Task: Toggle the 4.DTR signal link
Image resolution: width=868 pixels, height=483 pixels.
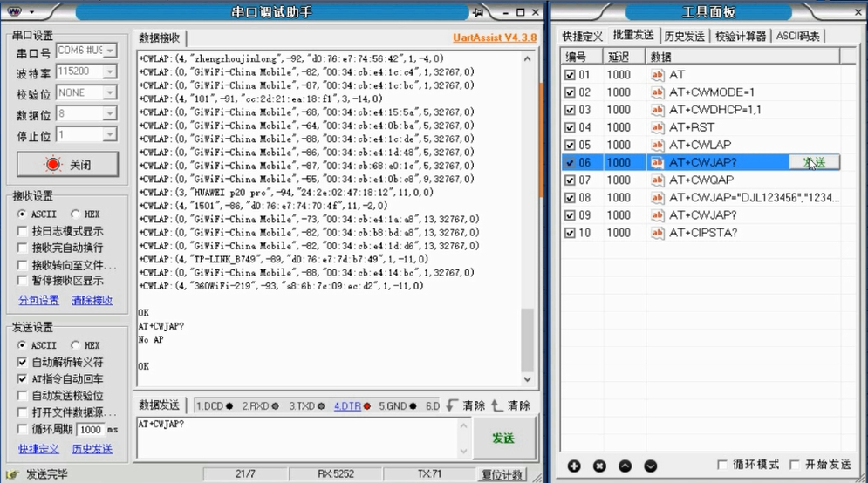Action: click(x=348, y=406)
